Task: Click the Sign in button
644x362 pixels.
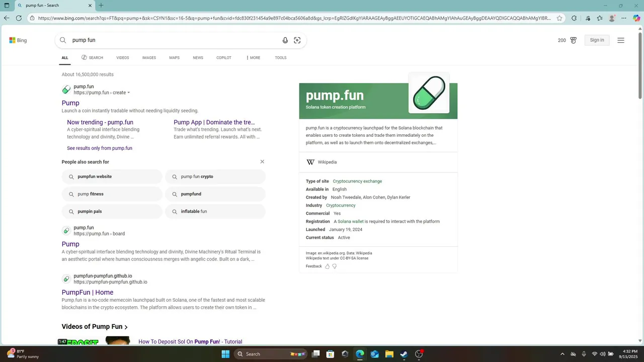Action: (597, 40)
